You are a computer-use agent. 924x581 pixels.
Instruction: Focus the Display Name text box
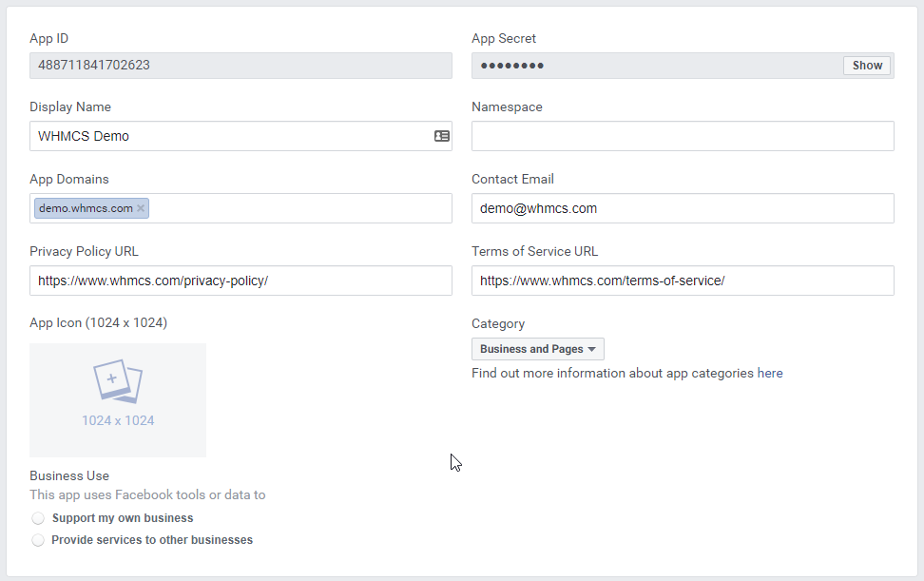tap(241, 136)
